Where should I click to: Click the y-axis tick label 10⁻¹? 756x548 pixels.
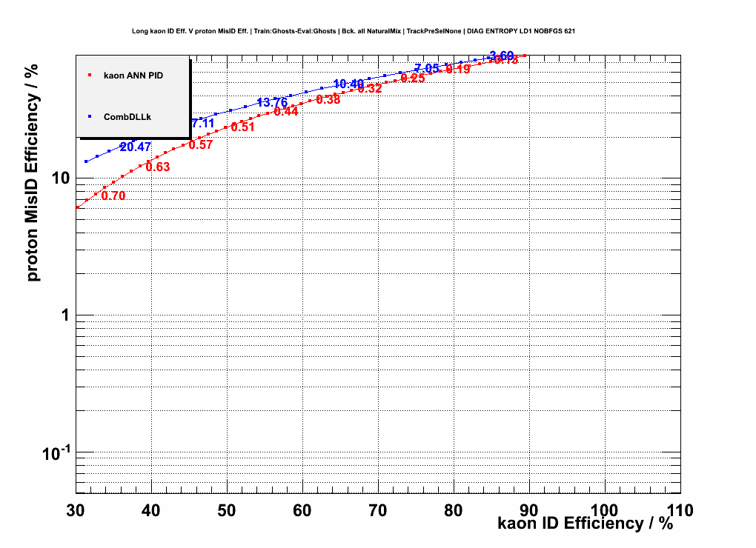(56, 453)
